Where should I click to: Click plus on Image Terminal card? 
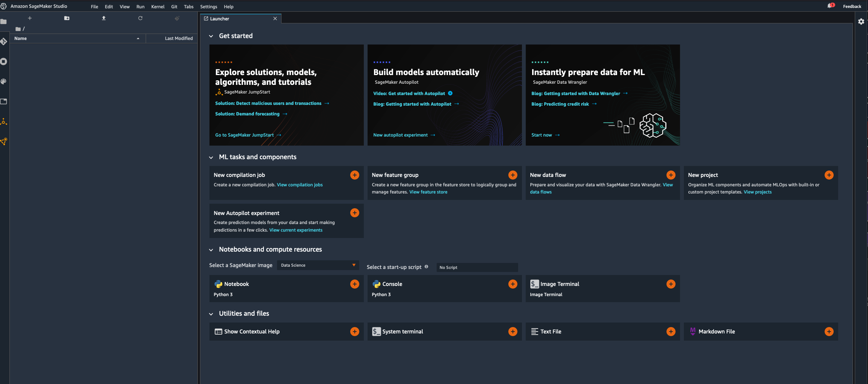click(x=671, y=284)
